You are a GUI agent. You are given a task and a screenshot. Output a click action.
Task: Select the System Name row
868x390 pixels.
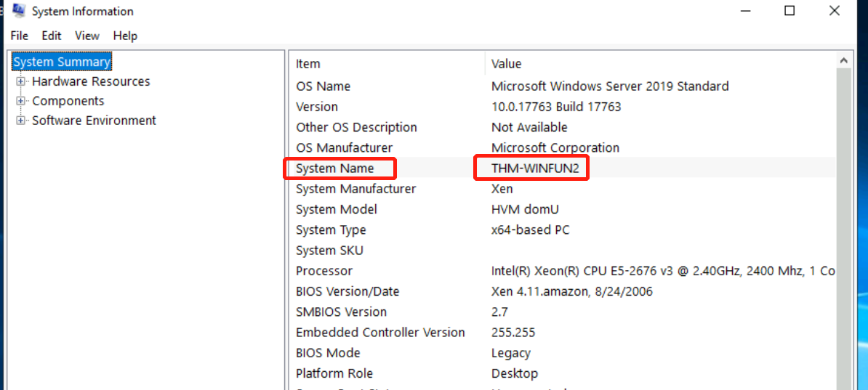pos(335,168)
